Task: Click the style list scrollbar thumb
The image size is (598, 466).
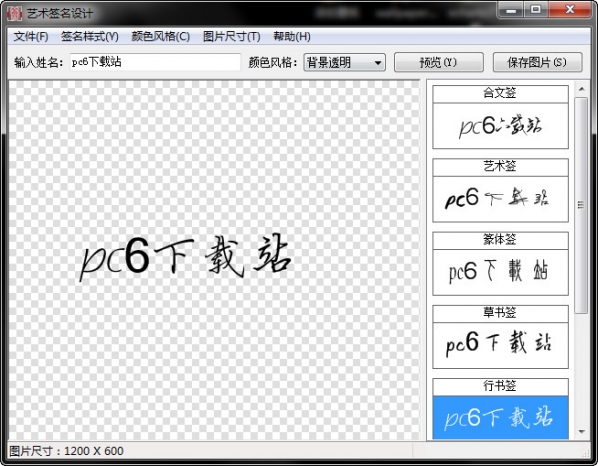Action: click(x=581, y=205)
